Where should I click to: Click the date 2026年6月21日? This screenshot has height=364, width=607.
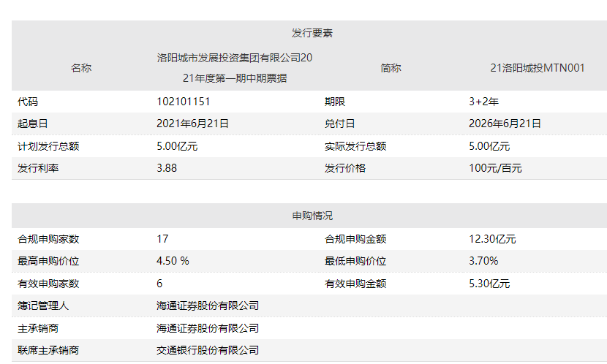coord(505,124)
